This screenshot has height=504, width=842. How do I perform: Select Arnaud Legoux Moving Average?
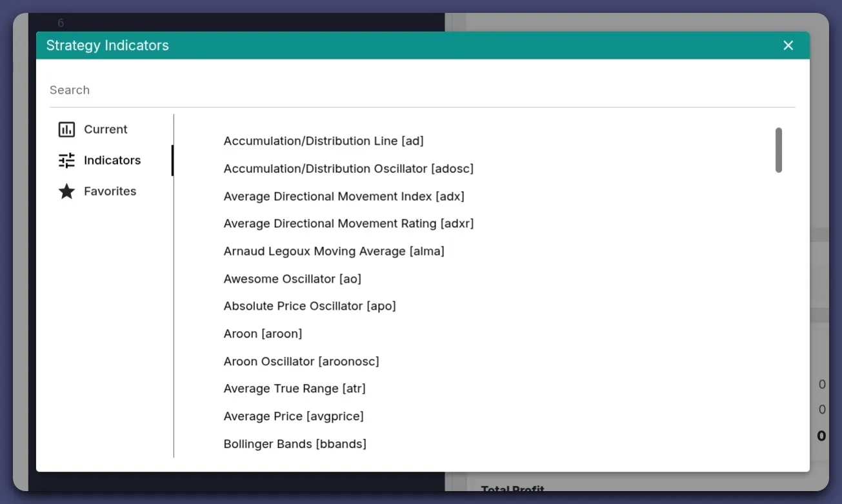click(334, 251)
